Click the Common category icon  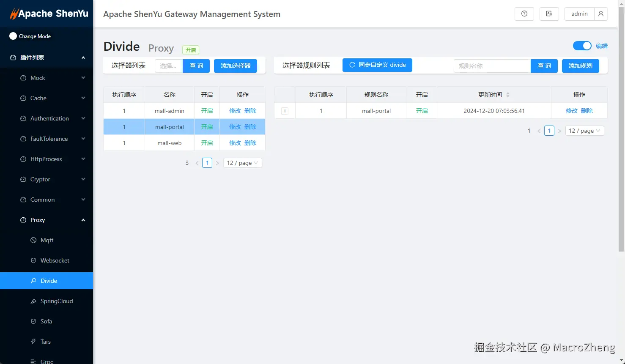[x=23, y=200]
